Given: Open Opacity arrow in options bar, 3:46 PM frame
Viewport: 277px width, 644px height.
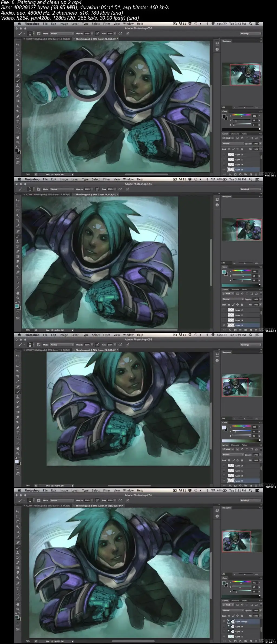Looking at the screenshot, I should click(92, 189).
